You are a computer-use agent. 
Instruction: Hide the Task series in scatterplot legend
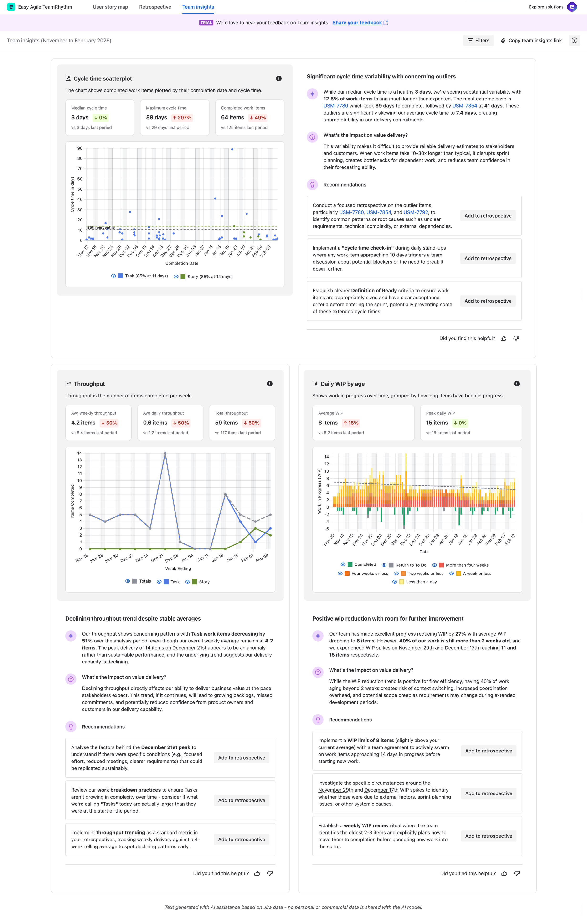coord(113,276)
